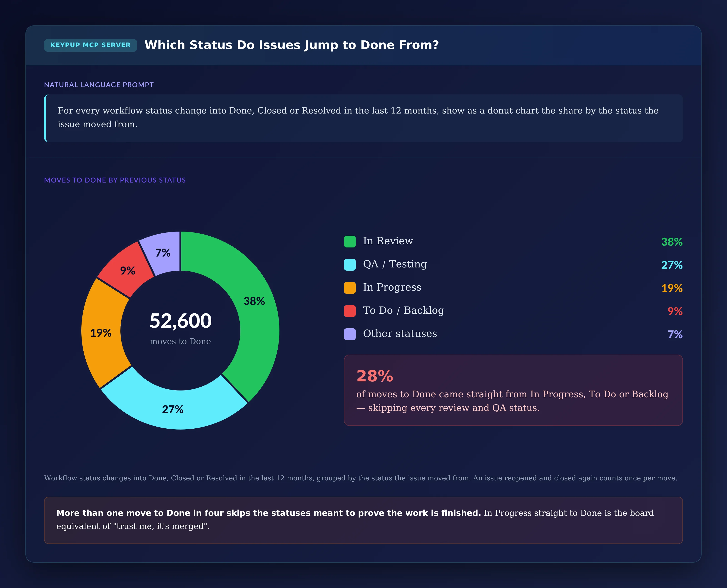
Task: Click the large 28% callout figure
Action: pos(374,376)
